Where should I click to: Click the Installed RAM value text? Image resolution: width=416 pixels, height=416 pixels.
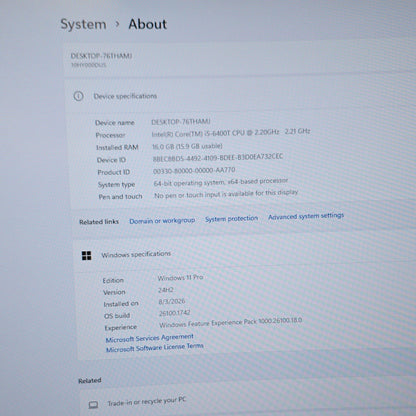pos(187,146)
